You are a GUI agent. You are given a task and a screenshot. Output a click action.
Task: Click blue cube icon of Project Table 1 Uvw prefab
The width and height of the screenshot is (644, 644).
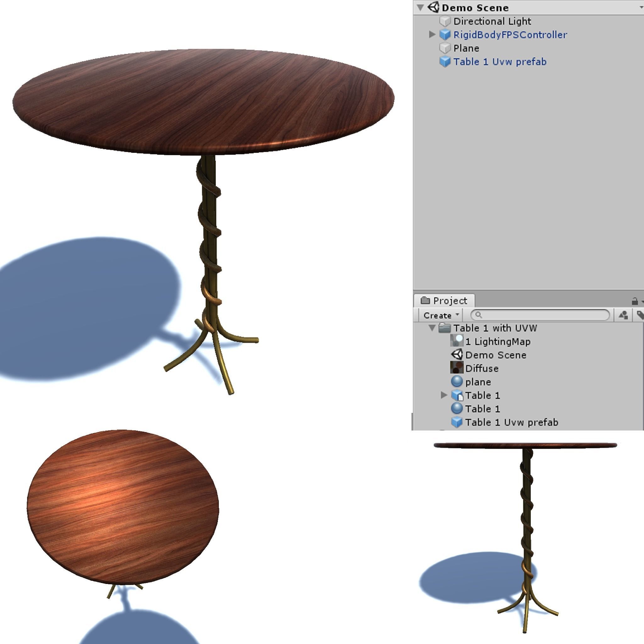(x=457, y=422)
